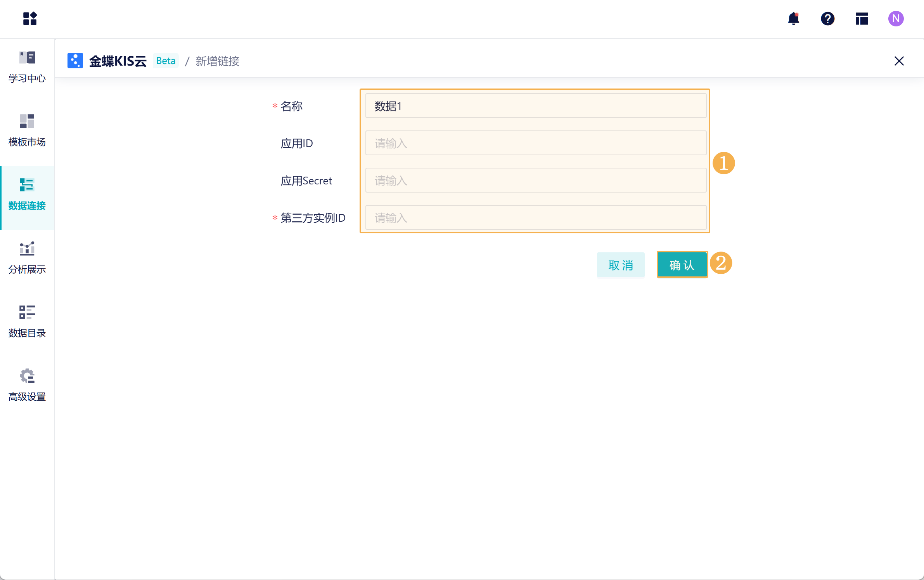Click the Beta label next to 金蝶KIS云

[166, 61]
